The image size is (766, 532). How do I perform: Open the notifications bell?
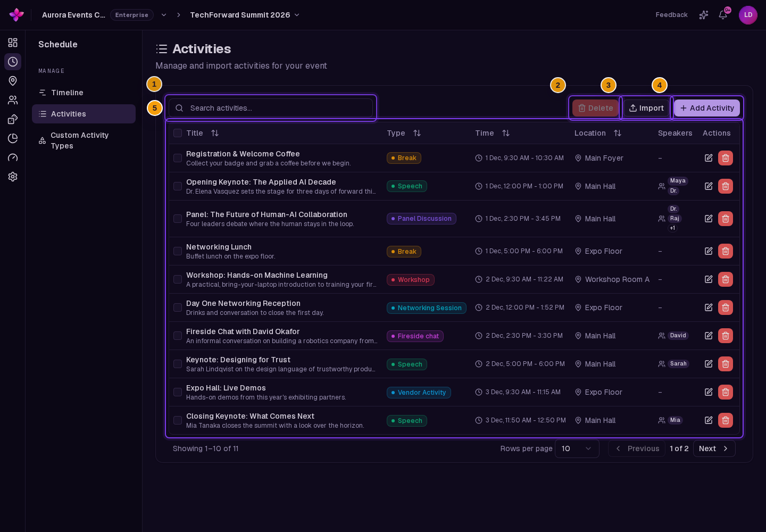click(x=723, y=15)
